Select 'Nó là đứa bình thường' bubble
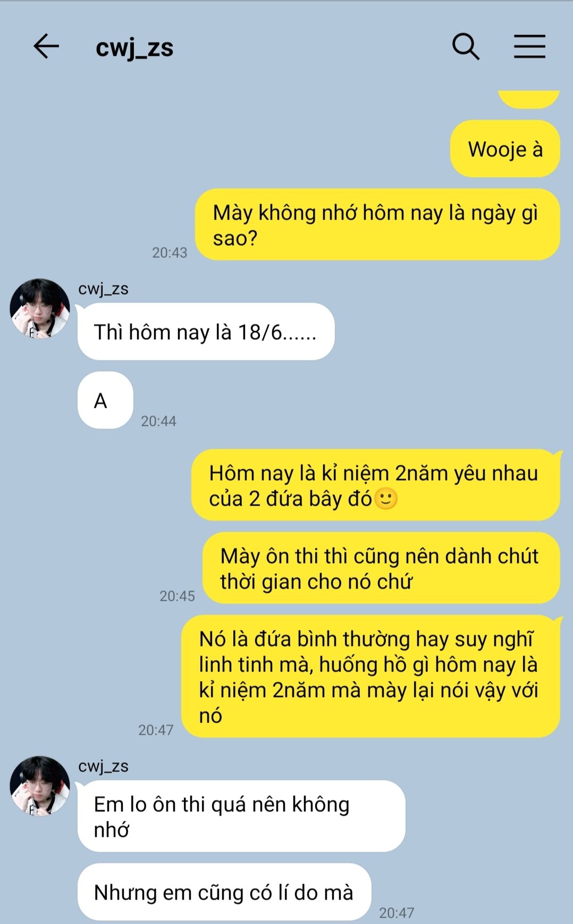The width and height of the screenshot is (573, 924). (x=370, y=676)
